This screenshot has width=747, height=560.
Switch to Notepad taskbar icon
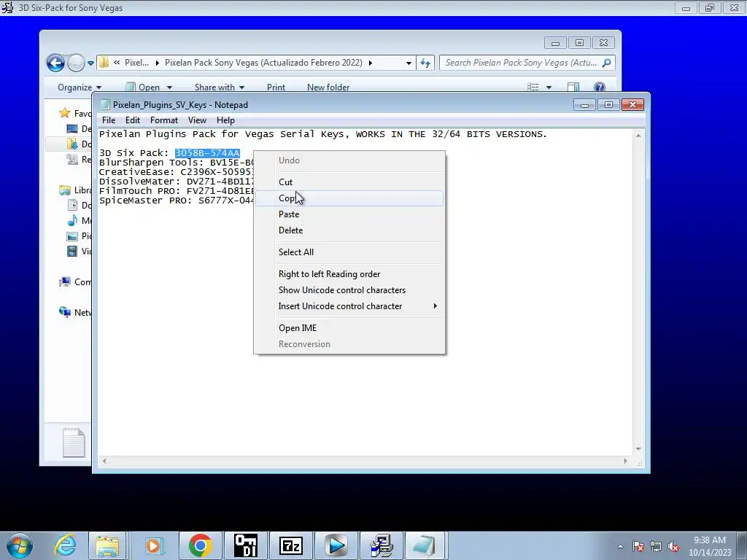click(424, 545)
